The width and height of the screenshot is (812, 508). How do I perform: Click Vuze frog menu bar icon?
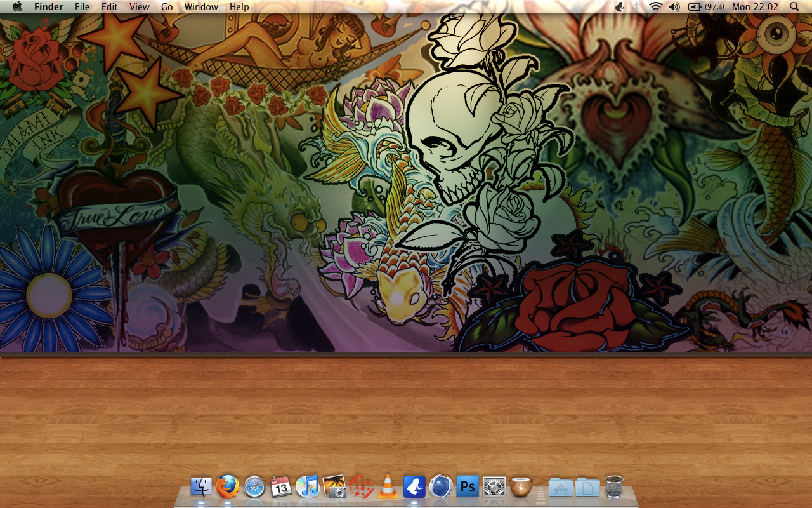click(x=620, y=6)
